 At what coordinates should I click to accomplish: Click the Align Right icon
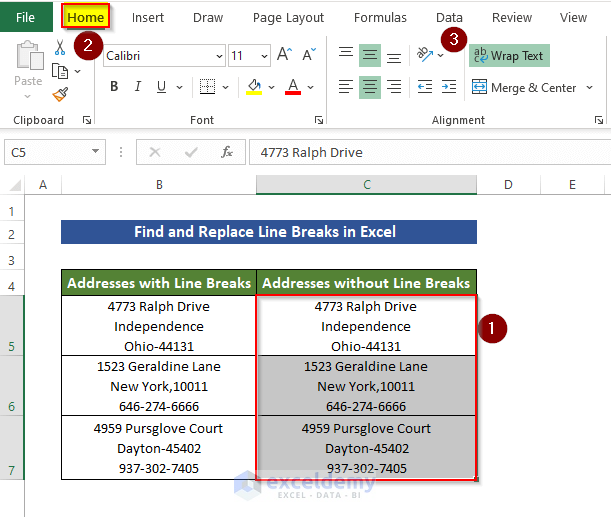tap(394, 87)
